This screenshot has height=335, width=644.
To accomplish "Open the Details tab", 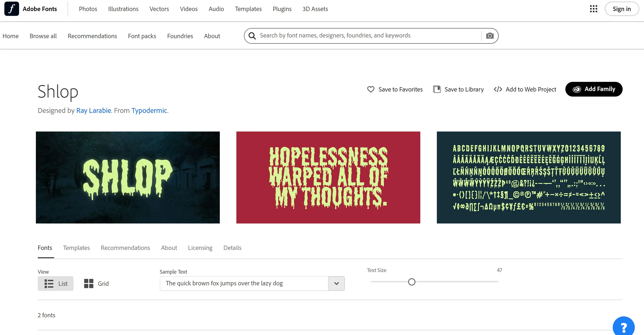I will (x=232, y=248).
